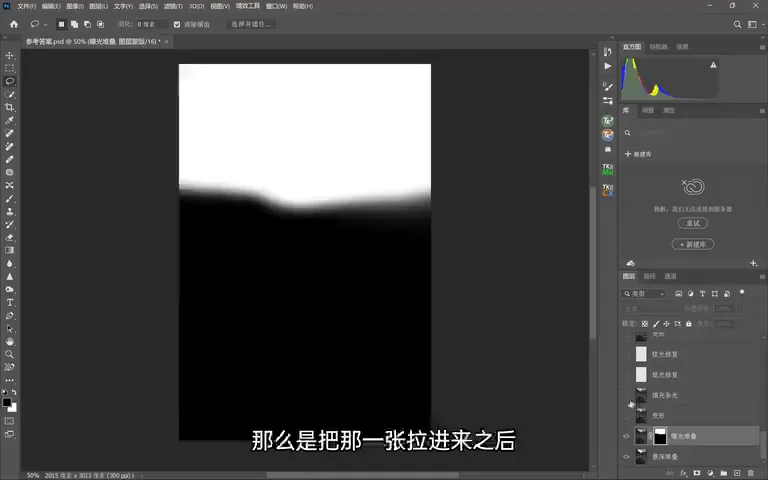Open the Lasso tool preset picker
The image size is (768, 480).
click(x=38, y=24)
